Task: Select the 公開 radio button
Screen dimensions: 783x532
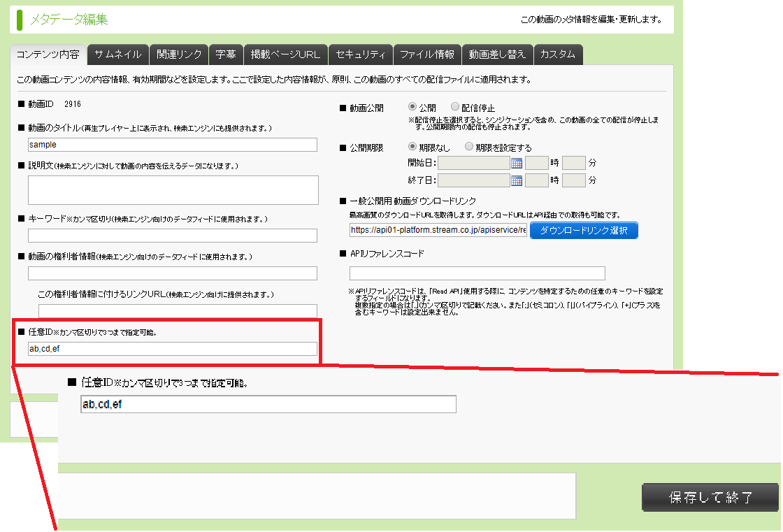Action: [412, 106]
